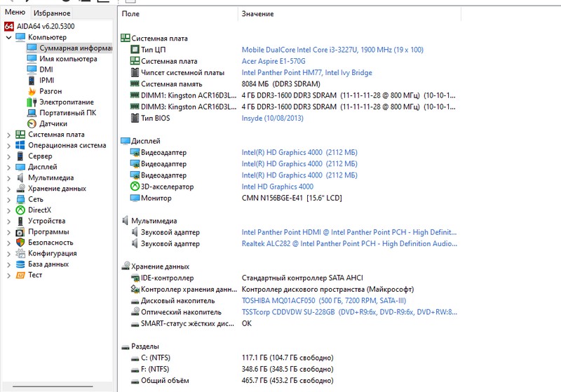Expand the Сеть tree node

(x=8, y=199)
